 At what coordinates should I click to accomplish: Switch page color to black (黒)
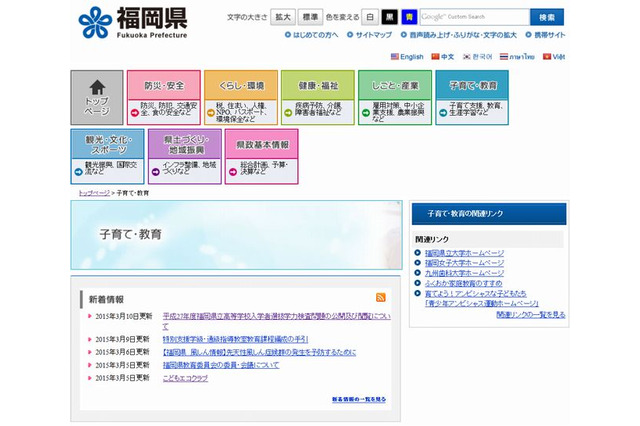pos(388,17)
